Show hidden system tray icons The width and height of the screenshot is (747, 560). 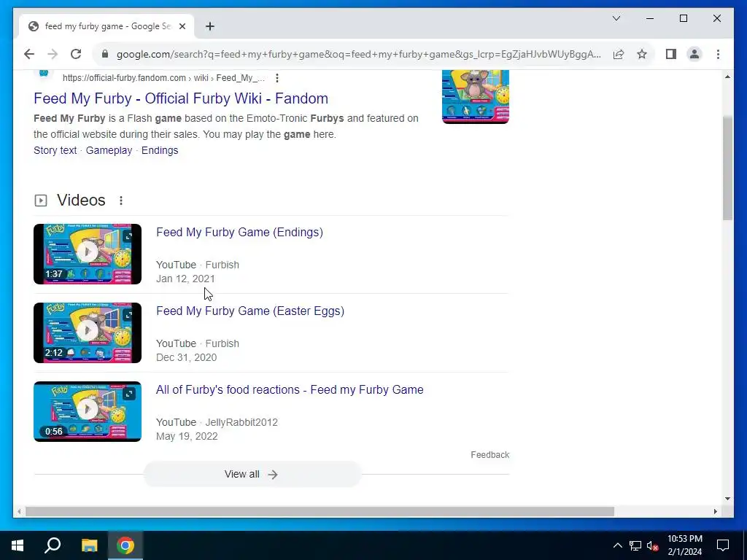point(617,545)
